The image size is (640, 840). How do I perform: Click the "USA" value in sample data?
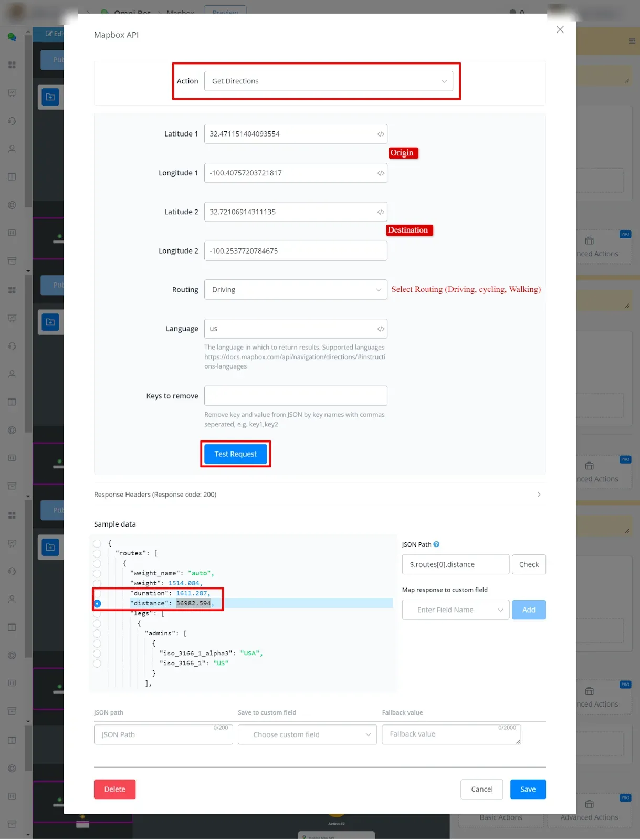249,654
